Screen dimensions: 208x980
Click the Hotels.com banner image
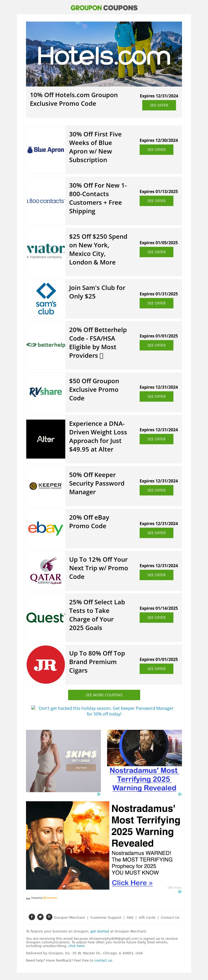coord(104,54)
